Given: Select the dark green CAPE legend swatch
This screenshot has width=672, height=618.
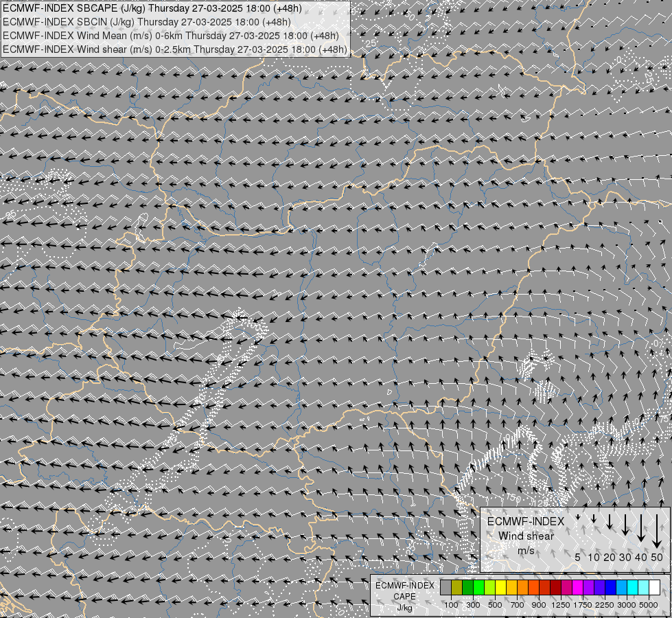Looking at the screenshot, I should (x=468, y=587).
